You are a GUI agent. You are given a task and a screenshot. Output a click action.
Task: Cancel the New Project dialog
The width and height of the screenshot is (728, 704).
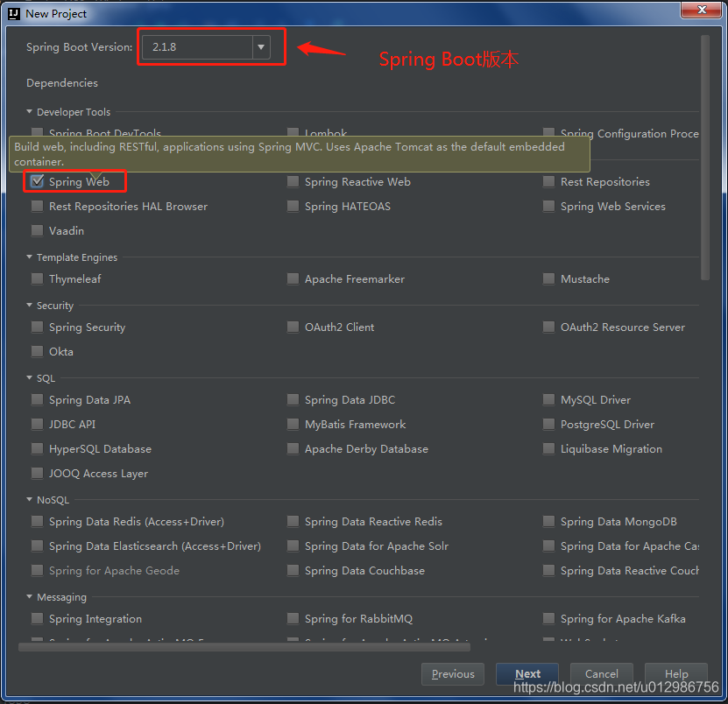click(x=601, y=674)
